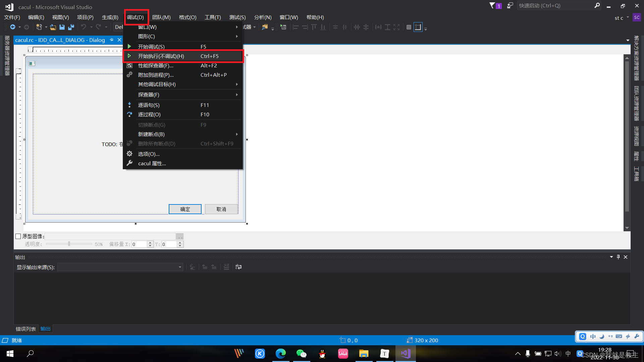Image resolution: width=644 pixels, height=362 pixels.
Task: Click the word wrap icon in Output panel
Action: coord(238,267)
